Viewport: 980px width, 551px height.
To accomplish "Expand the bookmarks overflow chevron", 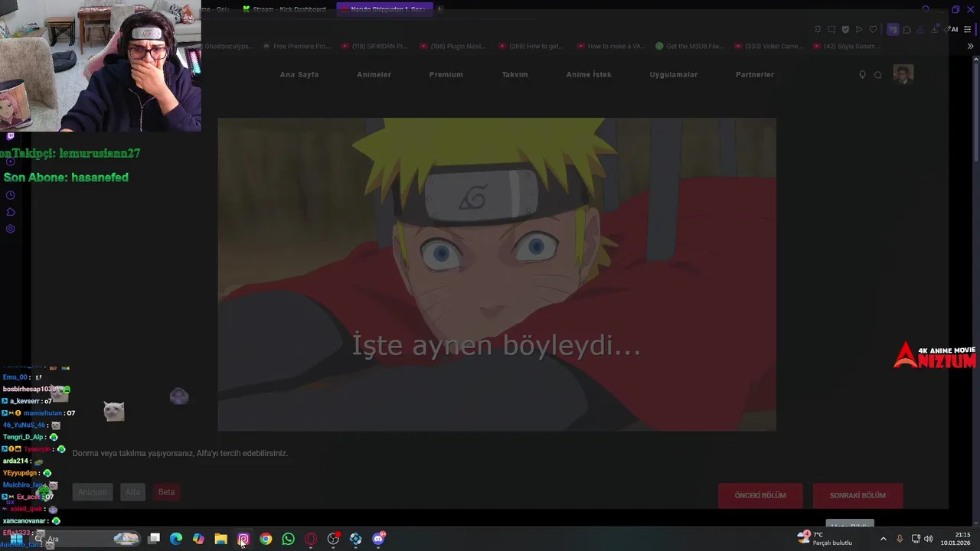I will (970, 46).
